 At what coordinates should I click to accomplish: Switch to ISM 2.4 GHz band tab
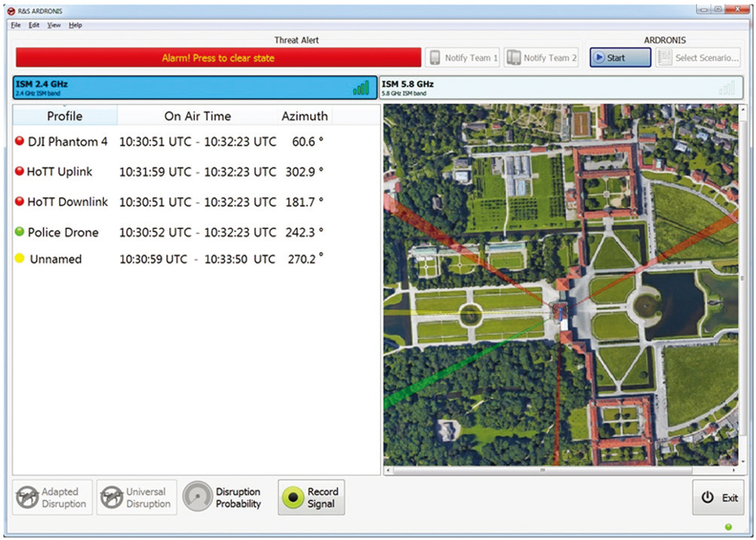(195, 87)
